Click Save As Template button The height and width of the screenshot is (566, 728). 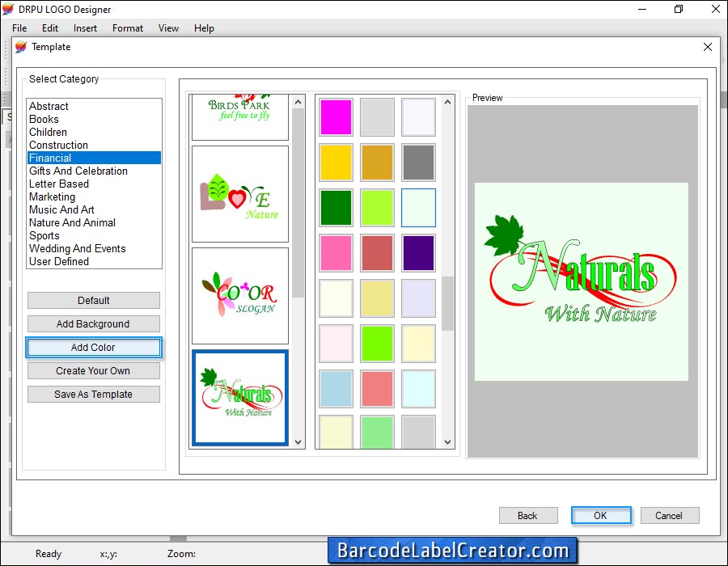tap(94, 395)
